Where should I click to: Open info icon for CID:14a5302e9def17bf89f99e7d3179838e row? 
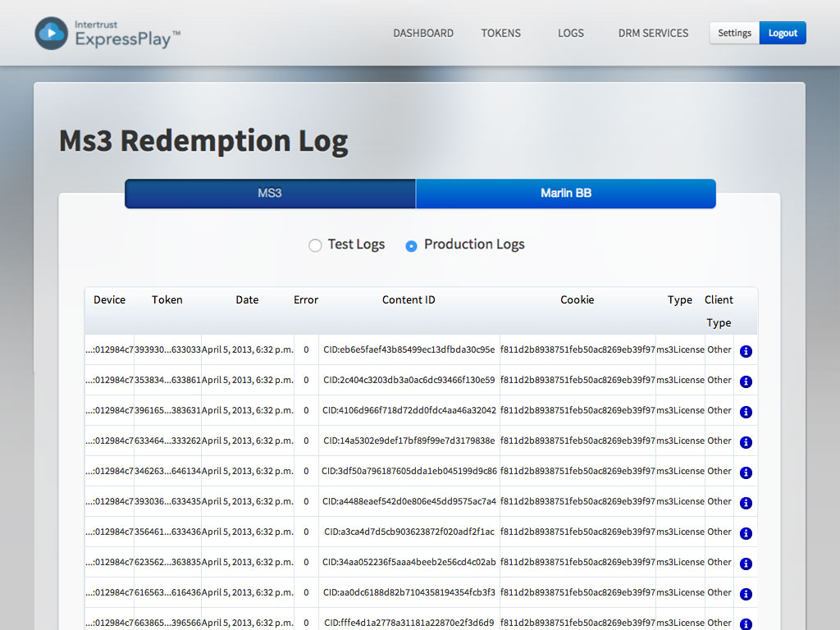click(x=746, y=442)
